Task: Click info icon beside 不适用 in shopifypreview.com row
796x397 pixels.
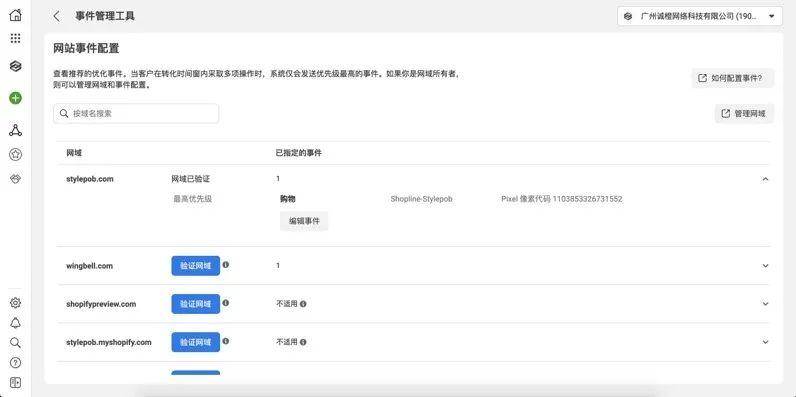Action: [303, 304]
